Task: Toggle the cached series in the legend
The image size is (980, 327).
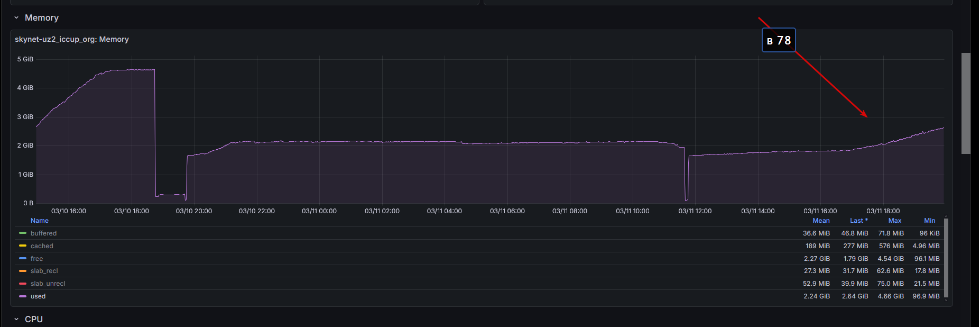Action: click(42, 246)
